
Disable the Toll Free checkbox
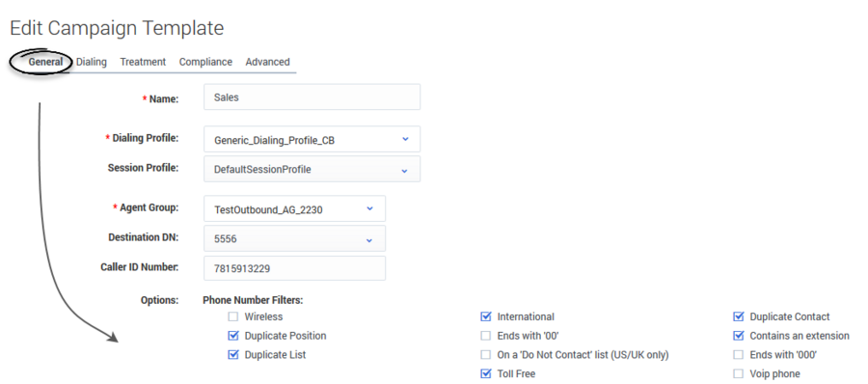click(486, 373)
